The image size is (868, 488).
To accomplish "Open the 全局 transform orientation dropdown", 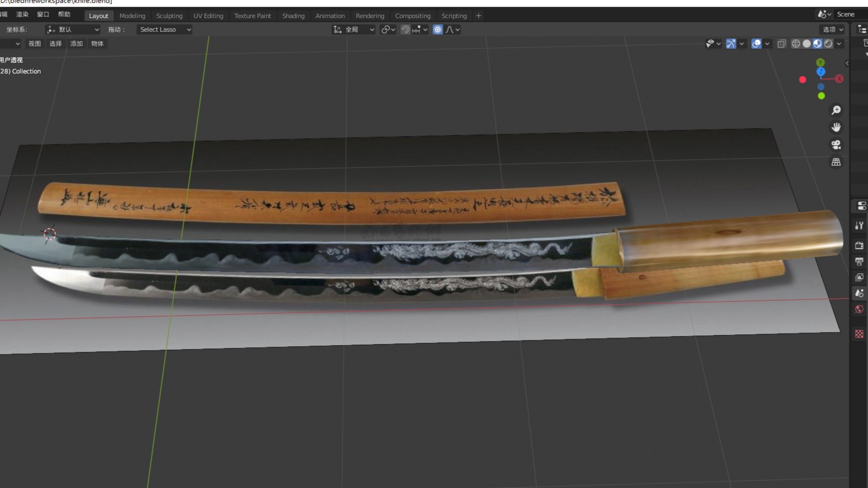I will click(354, 29).
